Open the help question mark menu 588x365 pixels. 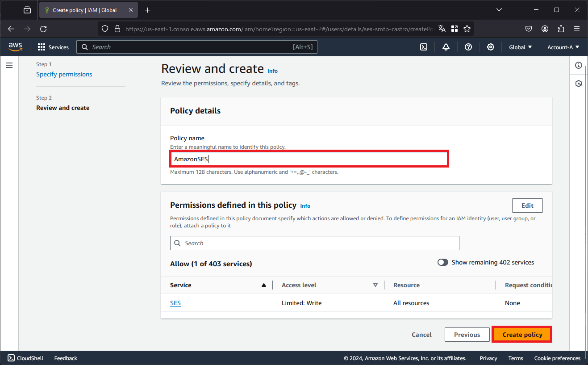(468, 47)
